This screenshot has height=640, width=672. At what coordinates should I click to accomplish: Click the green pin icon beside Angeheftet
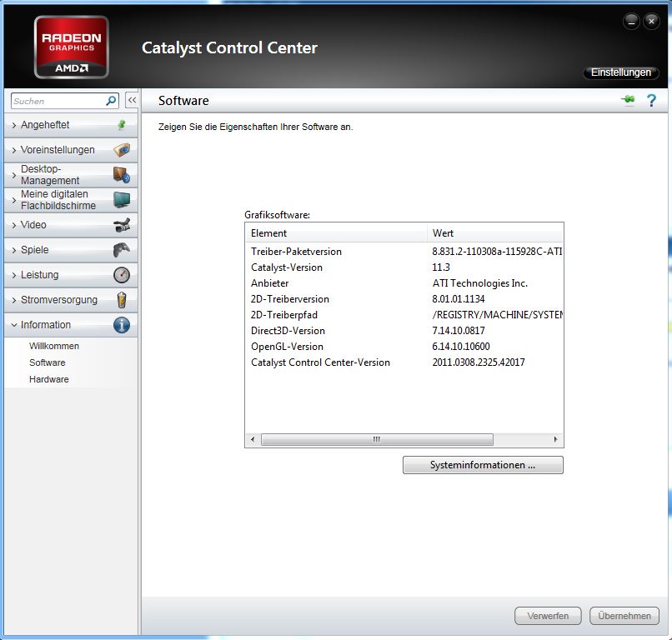point(122,125)
